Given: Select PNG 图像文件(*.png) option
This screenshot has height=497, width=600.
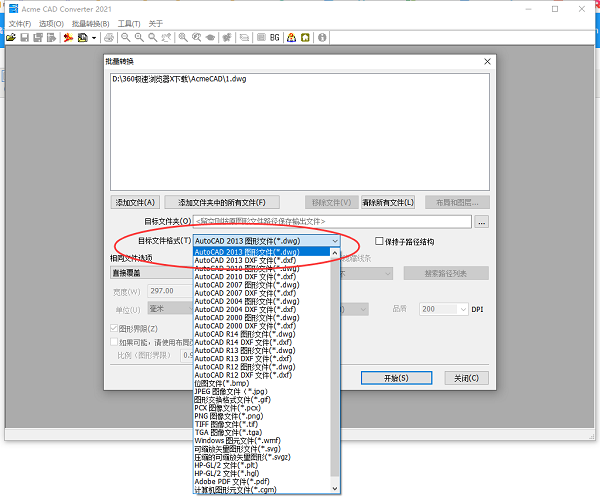Looking at the screenshot, I should click(x=262, y=416).
